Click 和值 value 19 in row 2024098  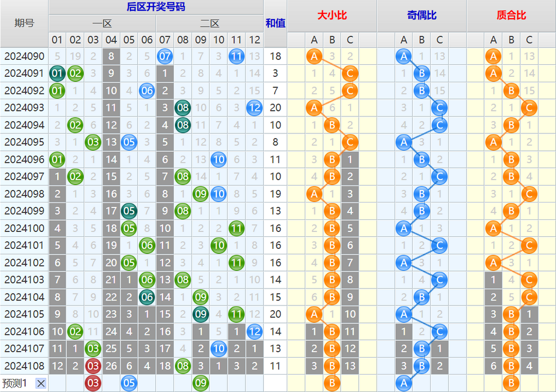pos(275,194)
